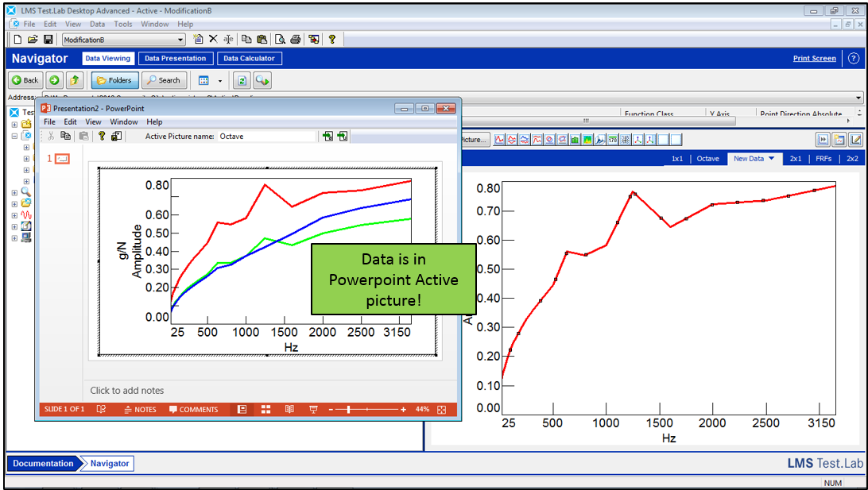Open the views dropdown arrow beside the grid icon

[x=219, y=81]
